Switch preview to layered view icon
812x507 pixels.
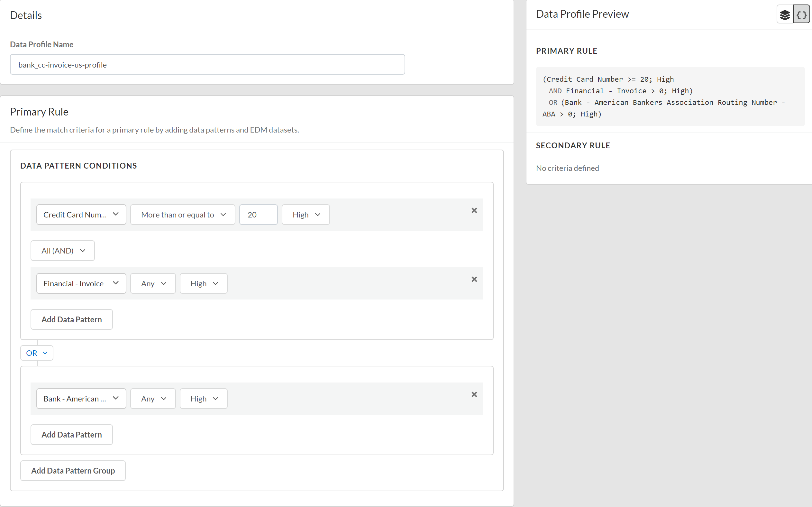click(785, 15)
